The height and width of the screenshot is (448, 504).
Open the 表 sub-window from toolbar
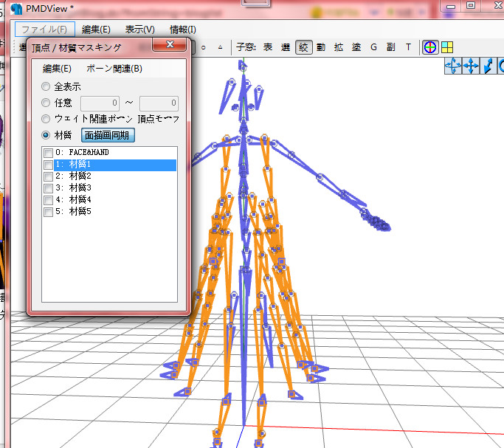(268, 47)
